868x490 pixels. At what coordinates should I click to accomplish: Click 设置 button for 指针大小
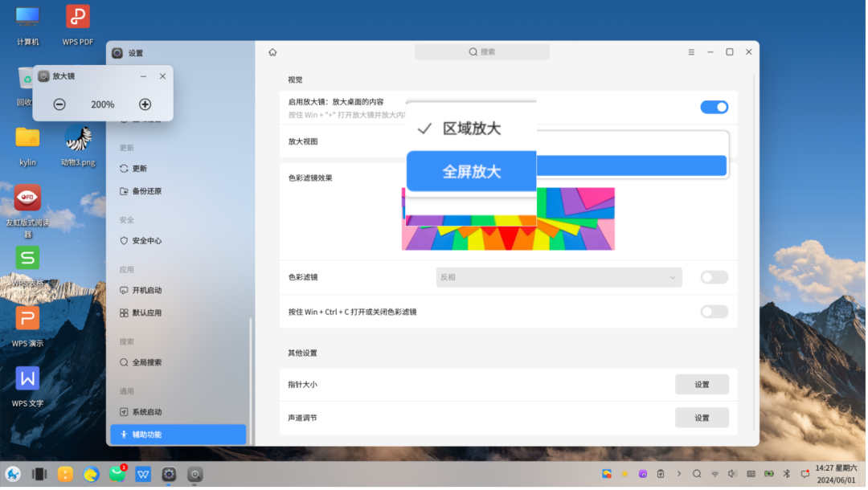pyautogui.click(x=702, y=385)
